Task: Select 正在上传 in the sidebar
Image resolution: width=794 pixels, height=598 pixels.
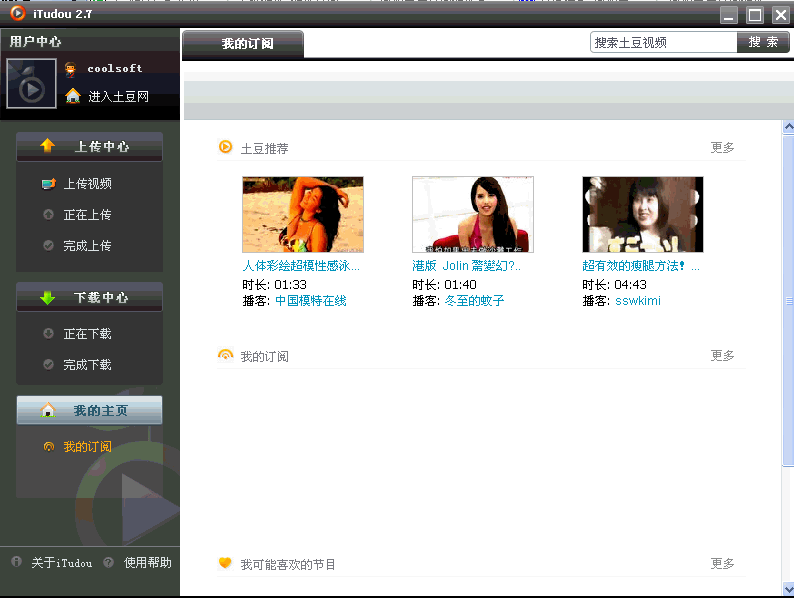Action: click(x=88, y=215)
